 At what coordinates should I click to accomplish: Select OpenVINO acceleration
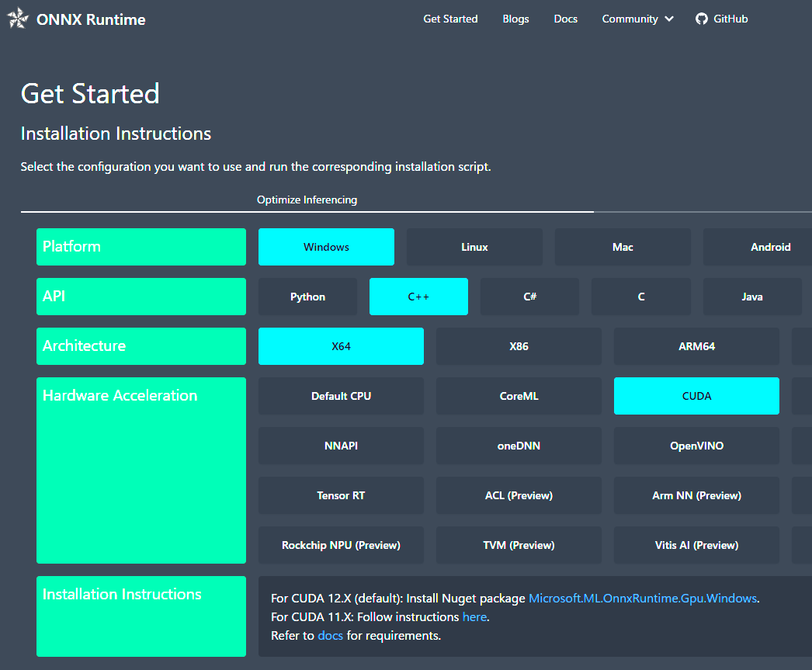[x=696, y=446]
